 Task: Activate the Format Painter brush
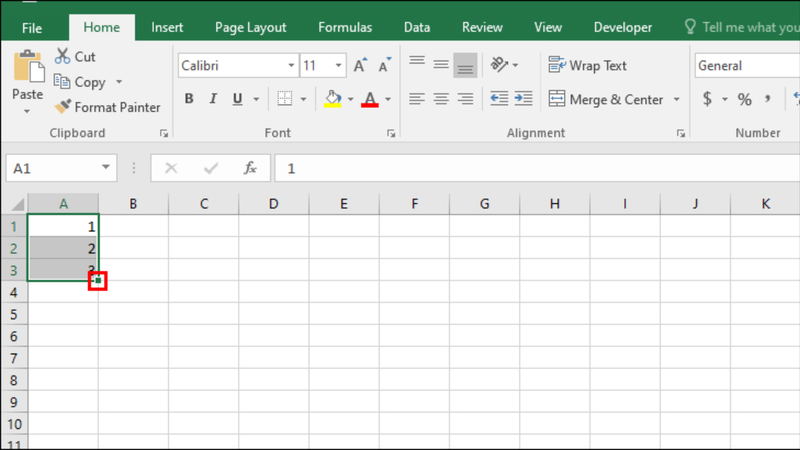click(x=107, y=107)
